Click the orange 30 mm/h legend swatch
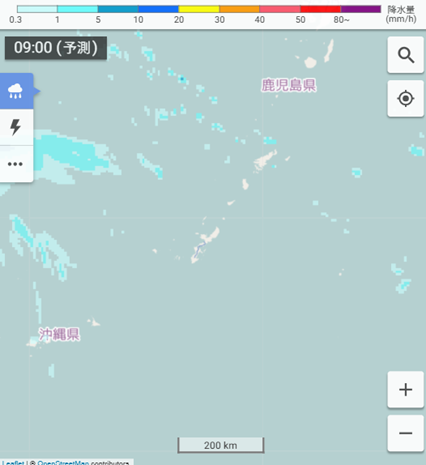This screenshot has height=465, width=426. [x=239, y=9]
